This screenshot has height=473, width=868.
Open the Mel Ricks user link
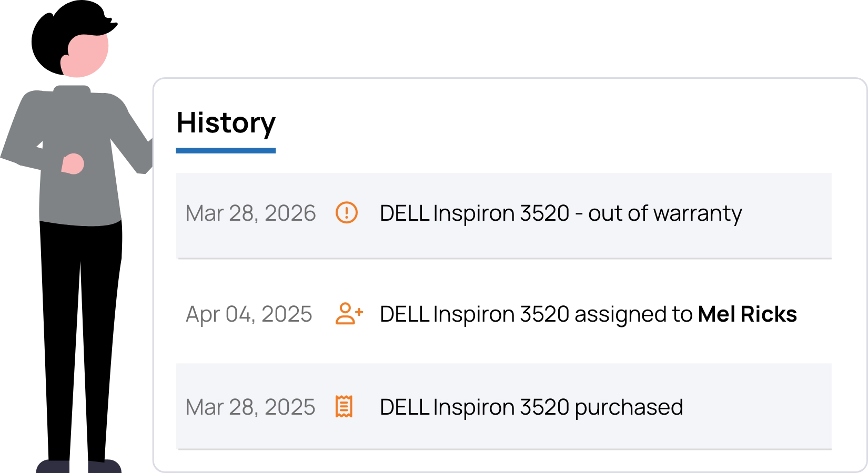pyautogui.click(x=747, y=314)
